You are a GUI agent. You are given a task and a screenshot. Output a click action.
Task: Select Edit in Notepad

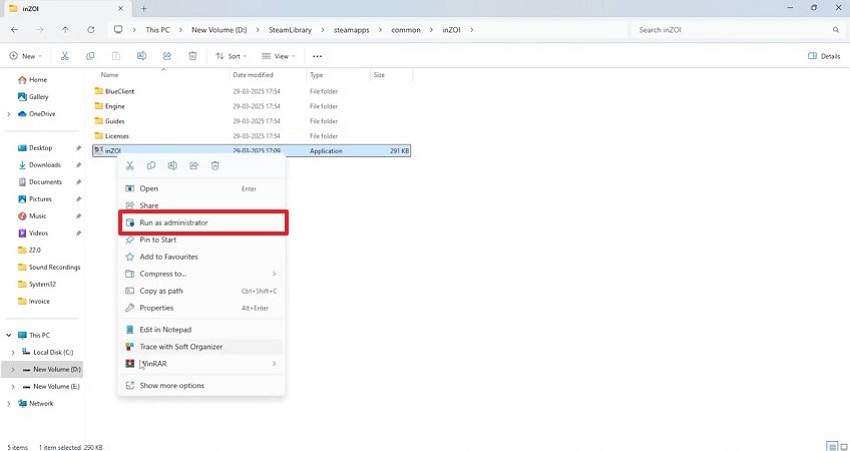pos(202,330)
